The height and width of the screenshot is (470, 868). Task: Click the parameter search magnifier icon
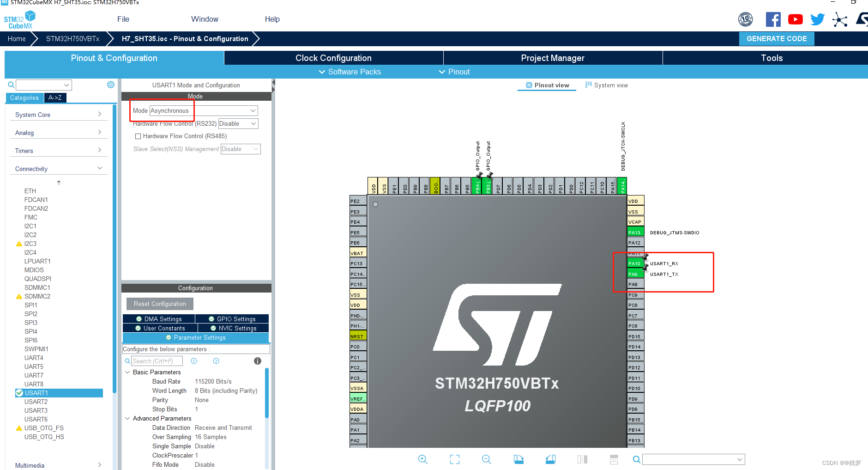click(127, 361)
